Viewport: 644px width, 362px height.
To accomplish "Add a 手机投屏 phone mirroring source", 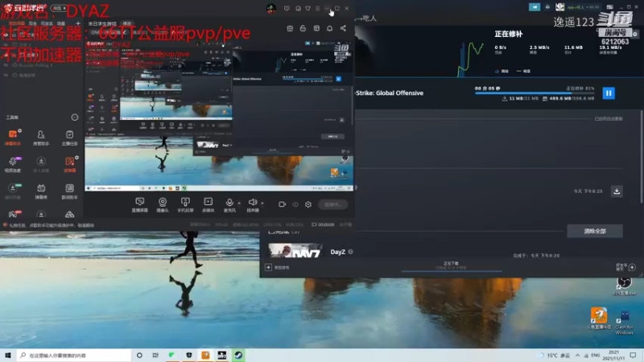I will (185, 204).
